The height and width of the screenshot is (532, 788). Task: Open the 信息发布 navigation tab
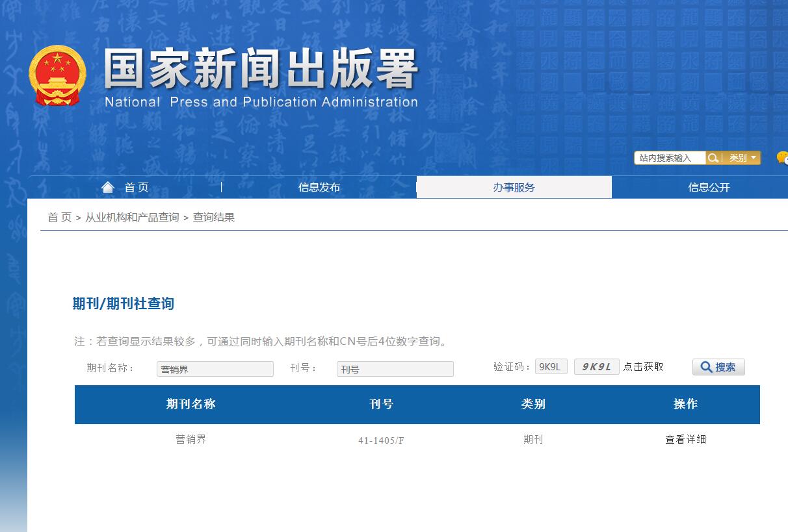pos(319,188)
